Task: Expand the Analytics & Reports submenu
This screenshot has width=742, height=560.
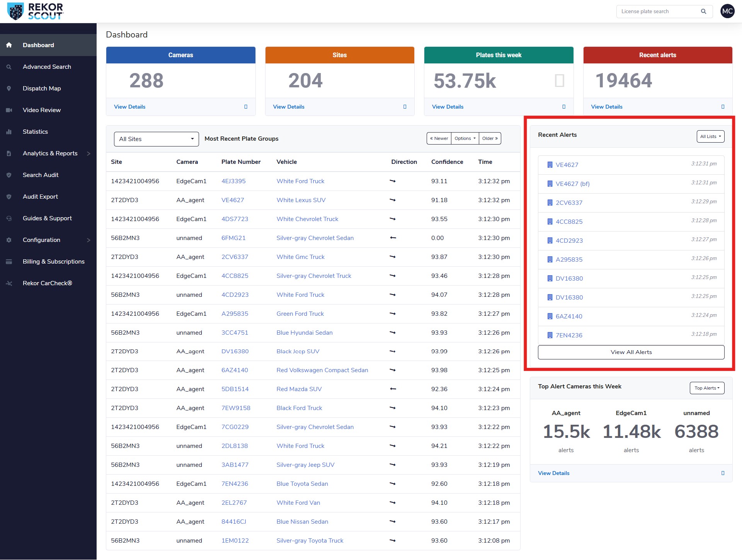Action: (88, 153)
